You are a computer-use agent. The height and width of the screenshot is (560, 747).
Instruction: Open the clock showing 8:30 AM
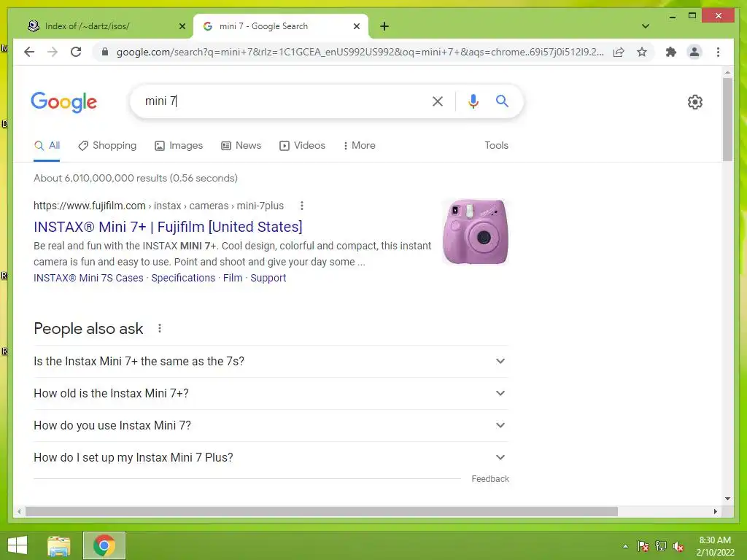pyautogui.click(x=715, y=546)
